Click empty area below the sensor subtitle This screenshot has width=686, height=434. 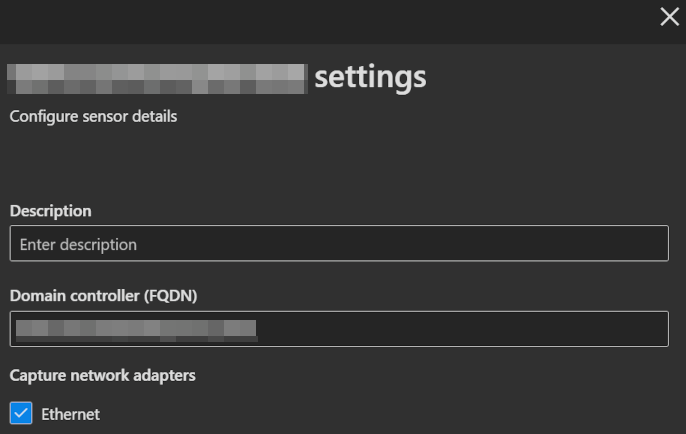(x=300, y=162)
